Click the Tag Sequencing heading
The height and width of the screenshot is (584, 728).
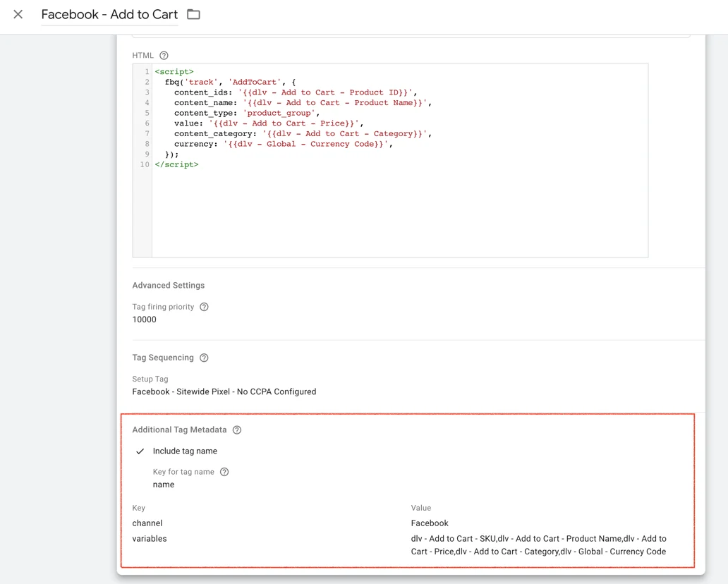[163, 358]
